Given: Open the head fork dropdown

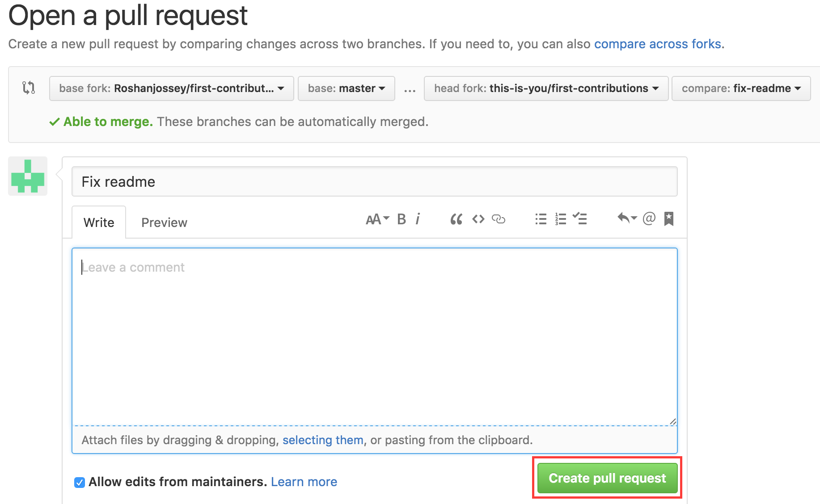Looking at the screenshot, I should tap(545, 88).
